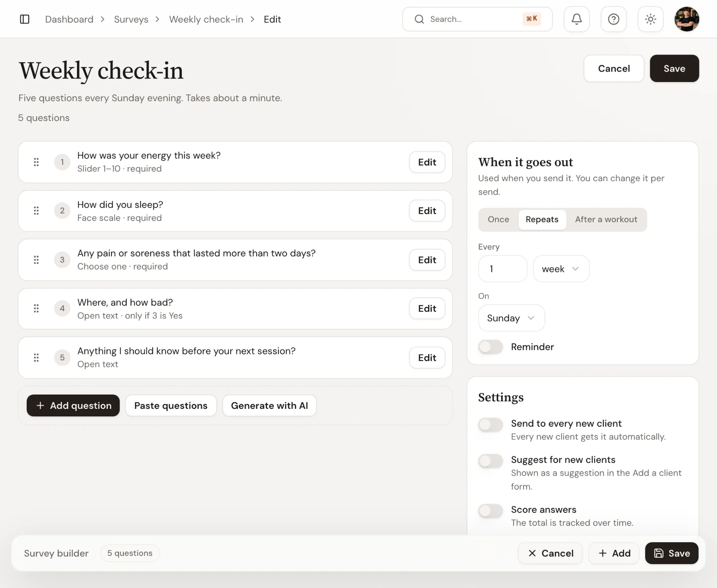This screenshot has width=717, height=588.
Task: Edit the energy question
Action: (x=427, y=162)
